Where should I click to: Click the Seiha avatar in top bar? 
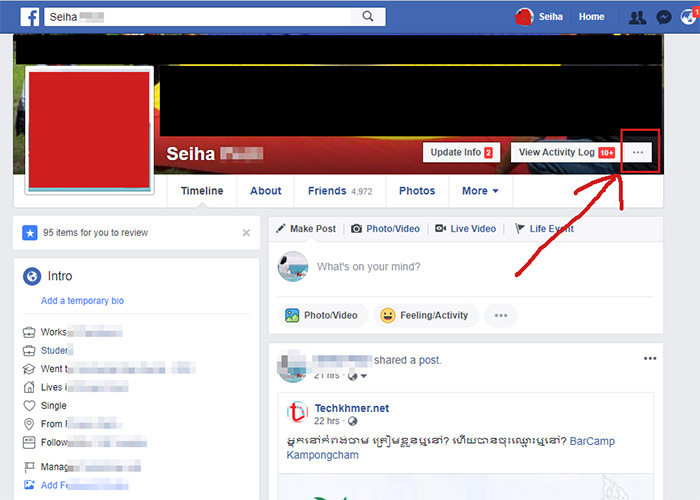pos(524,17)
